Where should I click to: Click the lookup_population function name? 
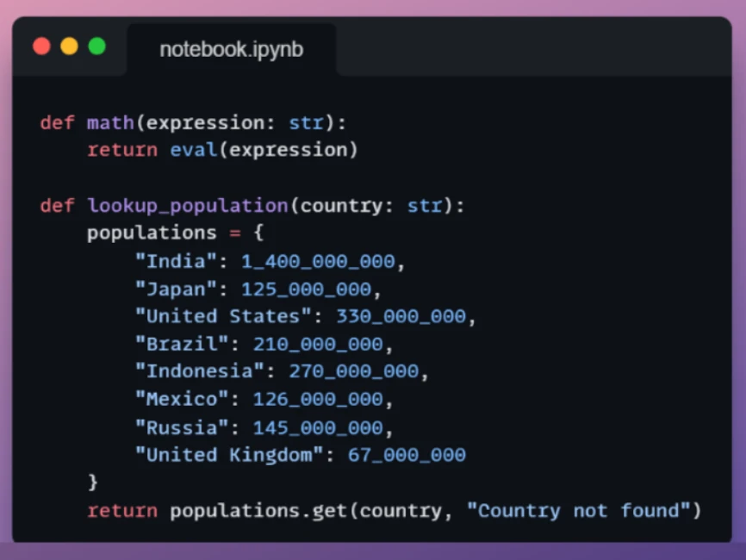[x=188, y=206]
